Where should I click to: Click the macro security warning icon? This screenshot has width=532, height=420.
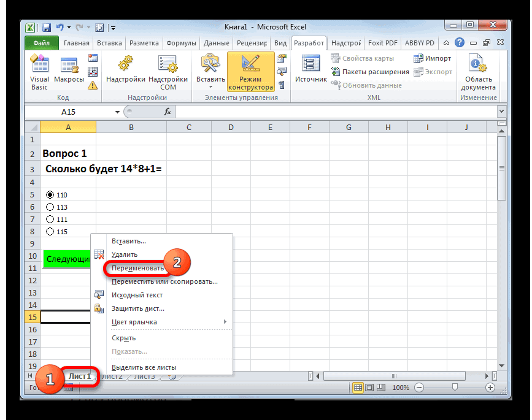click(x=93, y=85)
